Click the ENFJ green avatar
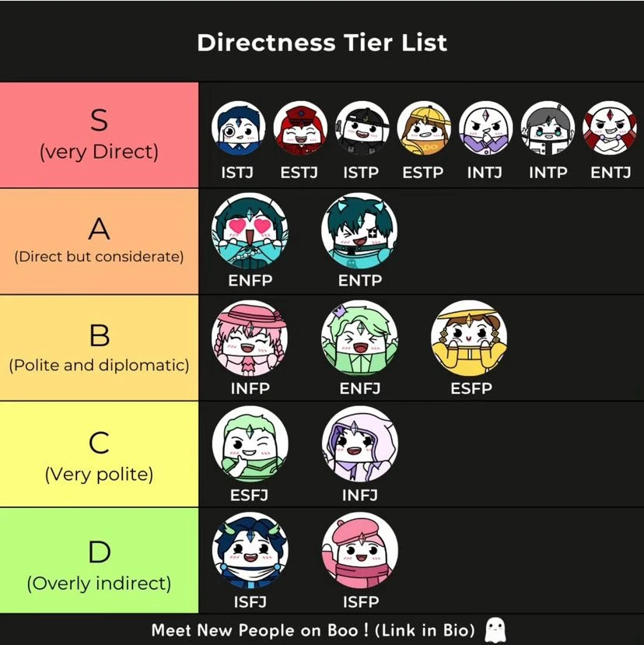 click(359, 339)
